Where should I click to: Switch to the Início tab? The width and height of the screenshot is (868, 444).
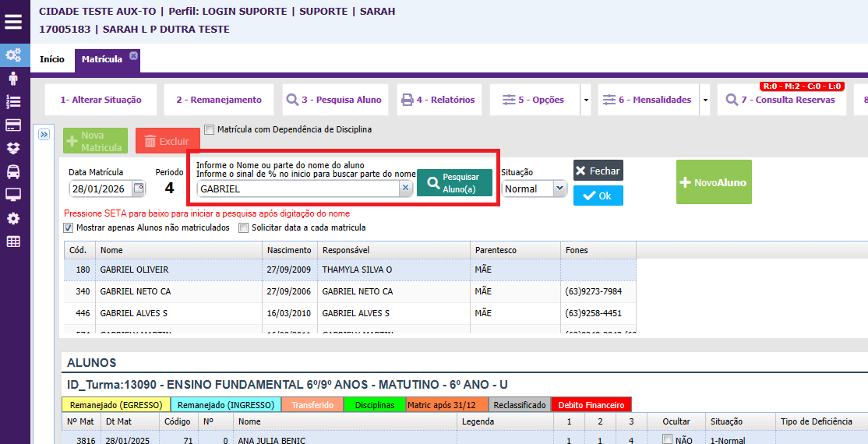(x=52, y=59)
